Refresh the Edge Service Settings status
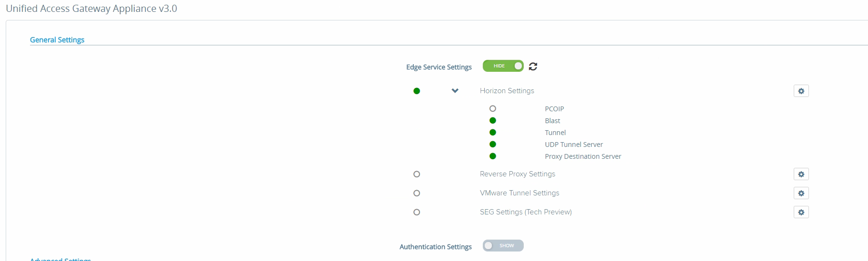The width and height of the screenshot is (868, 261). [533, 67]
